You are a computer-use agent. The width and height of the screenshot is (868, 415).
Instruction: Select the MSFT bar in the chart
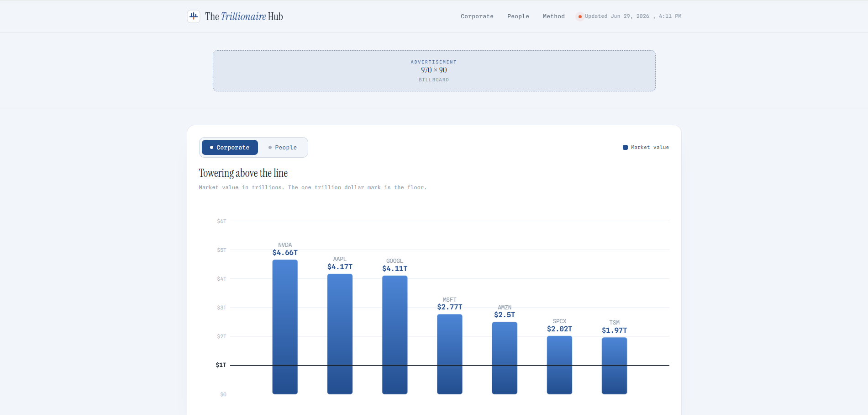coord(450,354)
